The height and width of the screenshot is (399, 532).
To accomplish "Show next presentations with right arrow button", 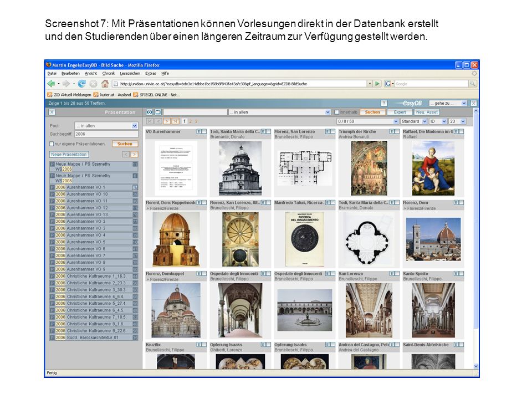I will 134,155.
